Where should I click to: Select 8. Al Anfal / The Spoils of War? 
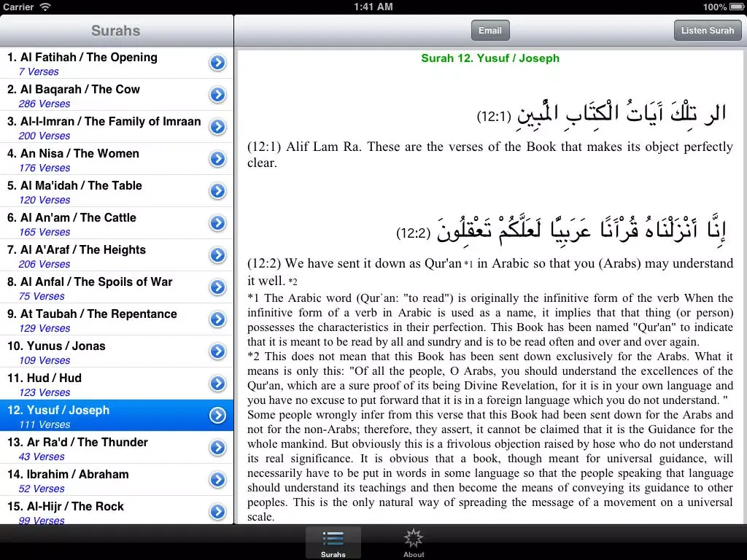coord(117,287)
